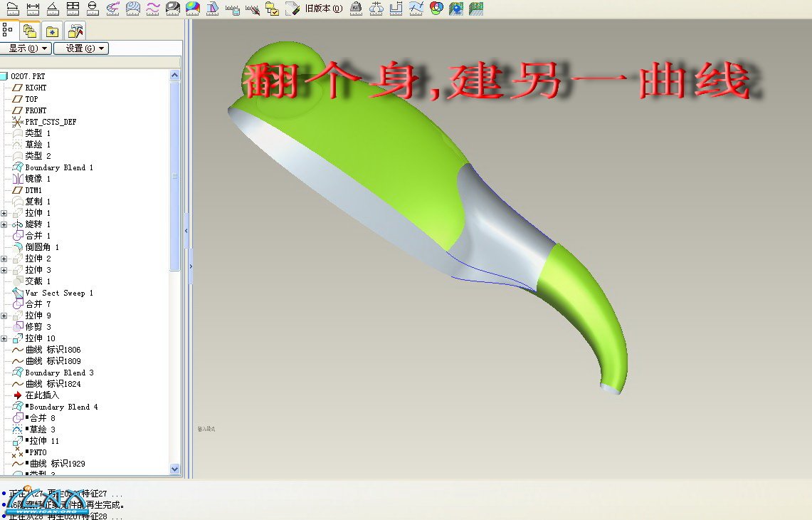Expand the 拉伸 1 feature node
The width and height of the screenshot is (812, 520).
[x=4, y=213]
